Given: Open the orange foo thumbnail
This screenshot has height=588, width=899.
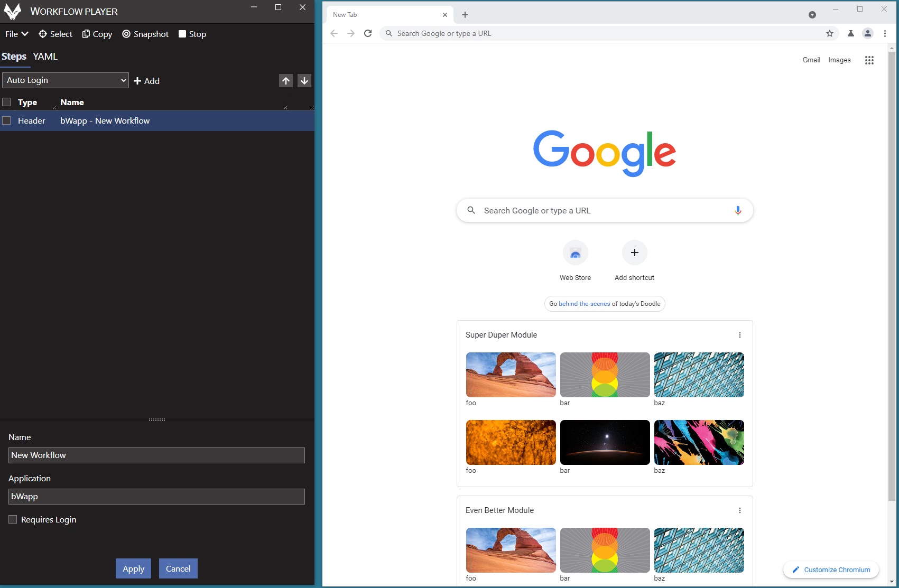Looking at the screenshot, I should 511,442.
